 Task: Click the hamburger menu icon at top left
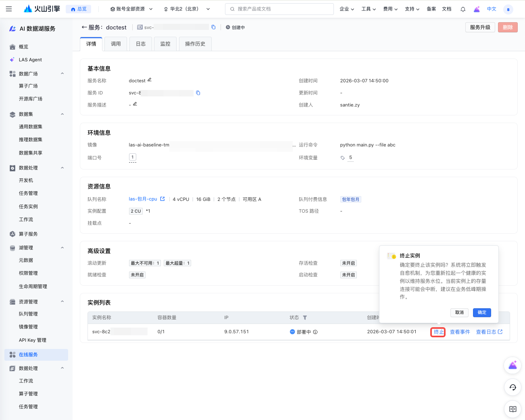[x=9, y=9]
